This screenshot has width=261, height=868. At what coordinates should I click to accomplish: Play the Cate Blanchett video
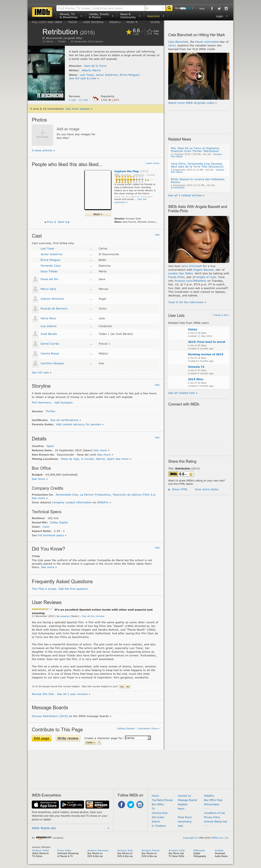(x=199, y=76)
